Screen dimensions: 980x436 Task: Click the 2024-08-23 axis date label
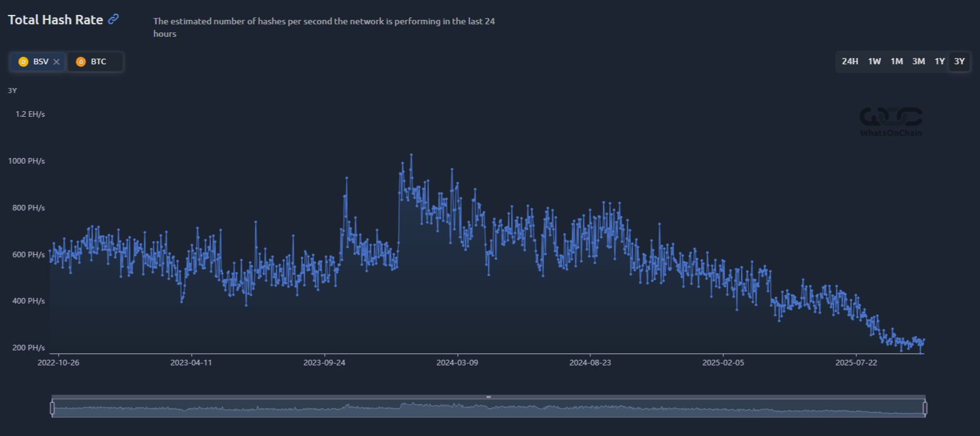coord(590,363)
